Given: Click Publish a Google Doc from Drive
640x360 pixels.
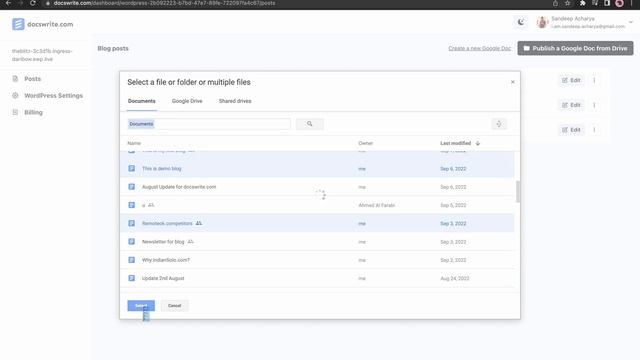Looking at the screenshot, I should (x=576, y=48).
